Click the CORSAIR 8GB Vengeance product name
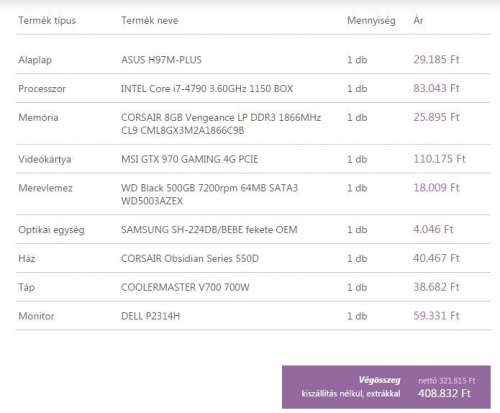The image size is (500, 413). tap(221, 124)
